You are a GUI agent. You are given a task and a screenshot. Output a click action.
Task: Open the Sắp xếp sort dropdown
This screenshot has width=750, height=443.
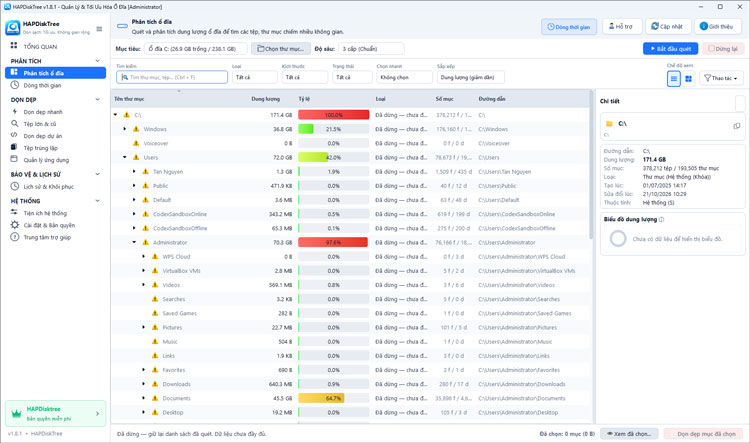click(471, 77)
